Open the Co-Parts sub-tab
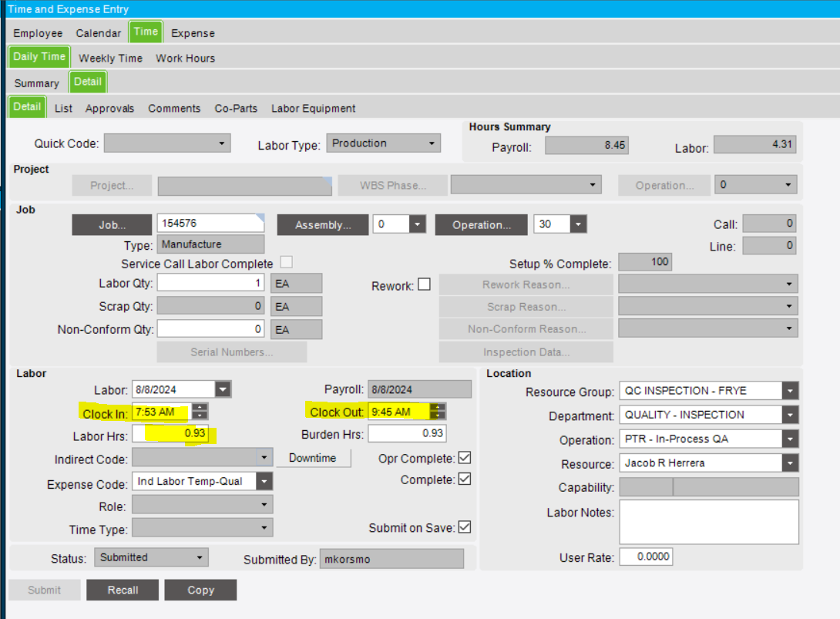840x619 pixels. click(236, 108)
